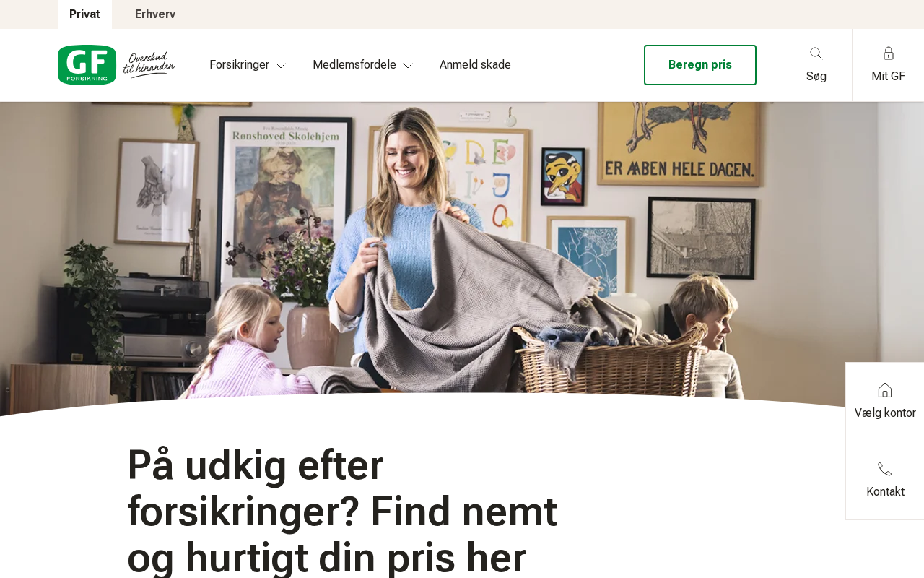Expand the chevron next to Forsikringer
Viewport: 924px width, 578px height.
coord(281,66)
